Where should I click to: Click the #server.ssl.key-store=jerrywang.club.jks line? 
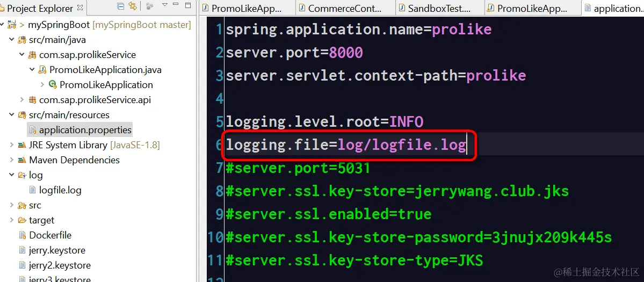pyautogui.click(x=397, y=191)
